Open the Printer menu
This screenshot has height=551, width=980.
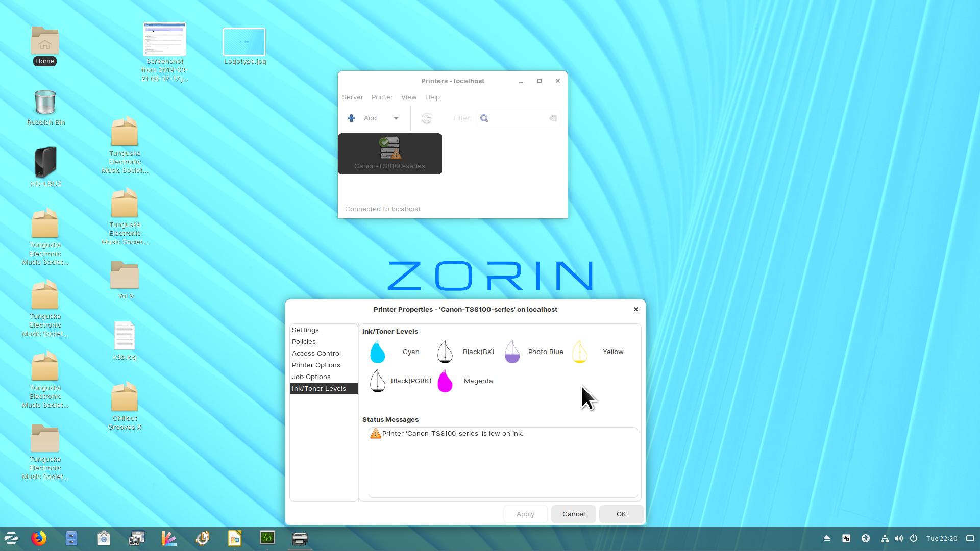click(382, 97)
